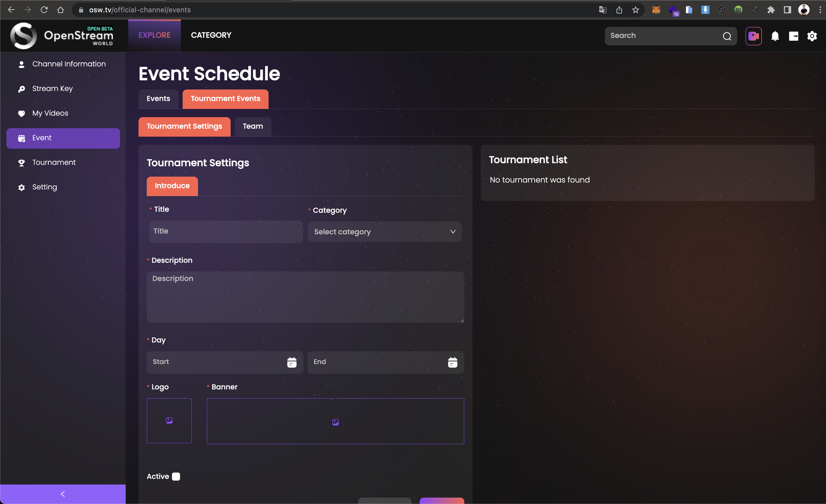Switch to the Team tab
Screen dimensions: 826x504
click(253, 126)
